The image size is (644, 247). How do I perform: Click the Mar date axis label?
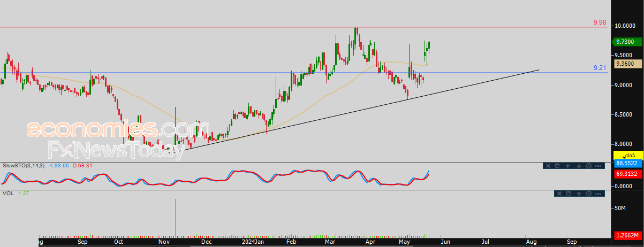tap(330, 242)
